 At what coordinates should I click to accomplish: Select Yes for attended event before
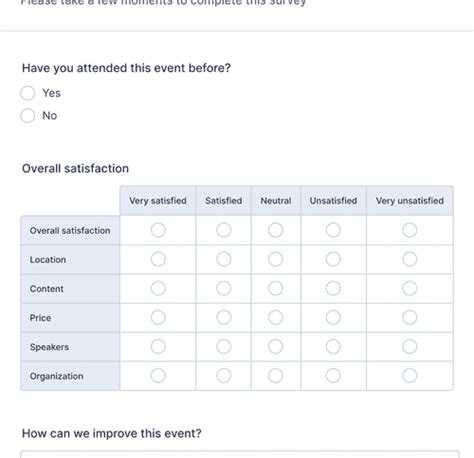point(28,93)
